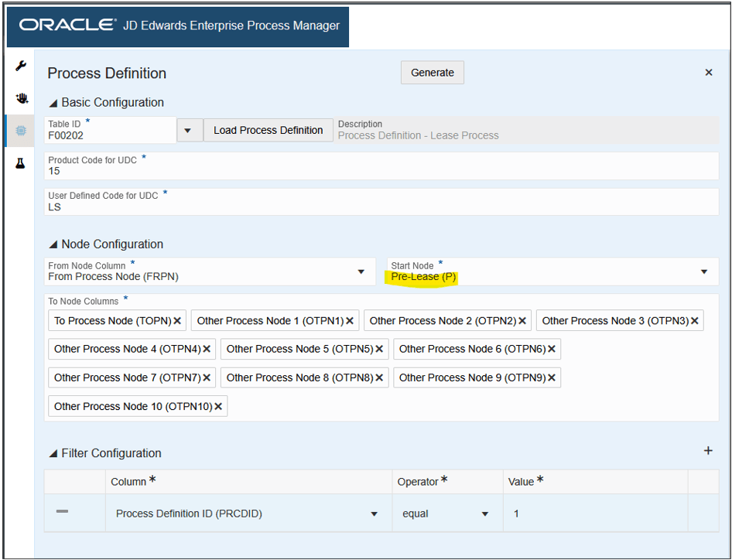Click the filter Value field containing 1
Viewport: 732px width, 560px height.
click(x=595, y=514)
